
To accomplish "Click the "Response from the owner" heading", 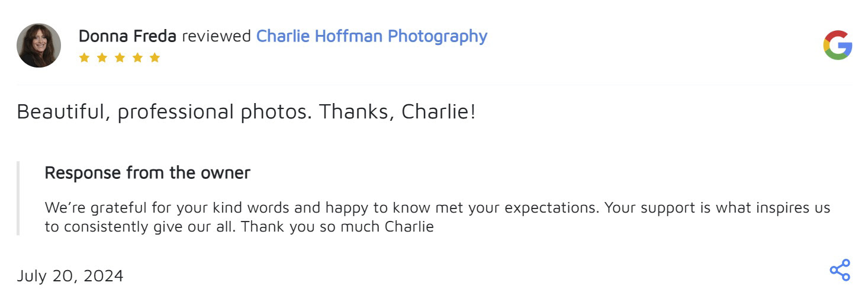I will click(x=147, y=173).
